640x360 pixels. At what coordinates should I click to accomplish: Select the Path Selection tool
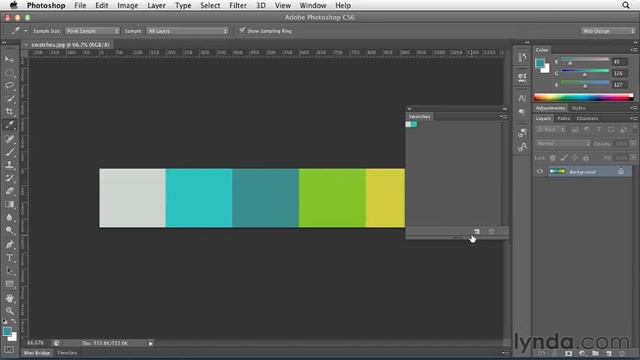(x=9, y=271)
